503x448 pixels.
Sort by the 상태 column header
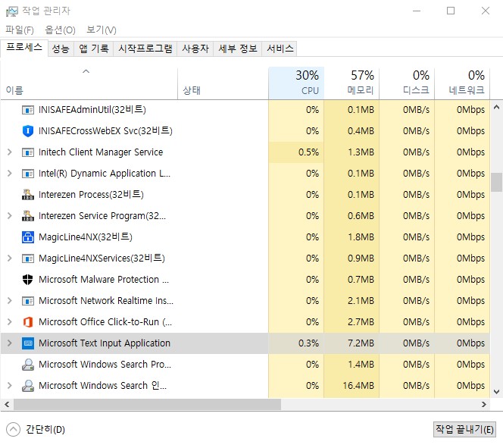click(x=223, y=83)
